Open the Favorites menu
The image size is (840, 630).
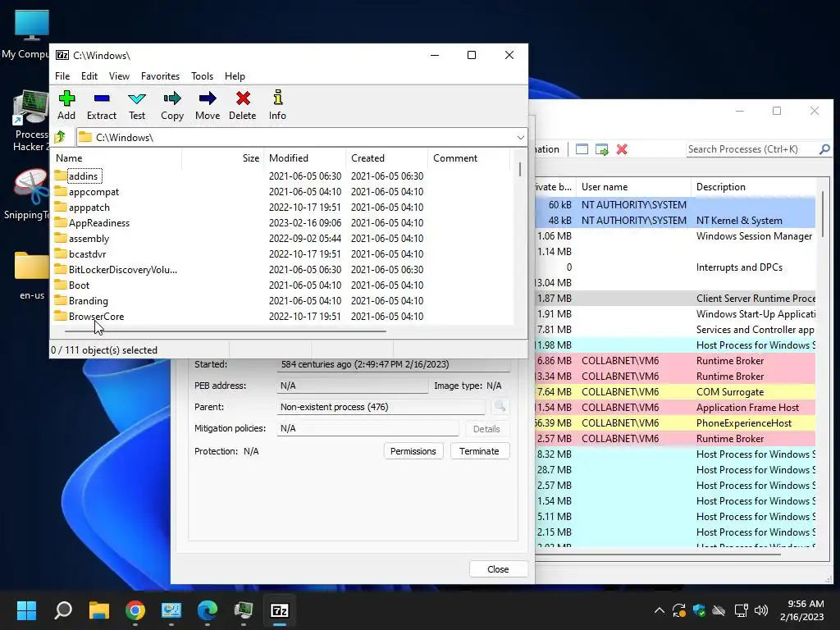(x=160, y=76)
